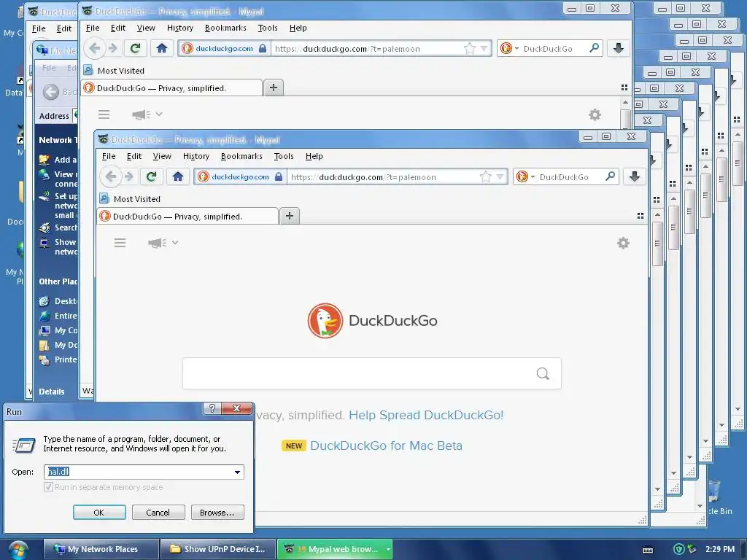Open search engine dropdown in front Mypal window
The height and width of the screenshot is (560, 747).
(533, 177)
